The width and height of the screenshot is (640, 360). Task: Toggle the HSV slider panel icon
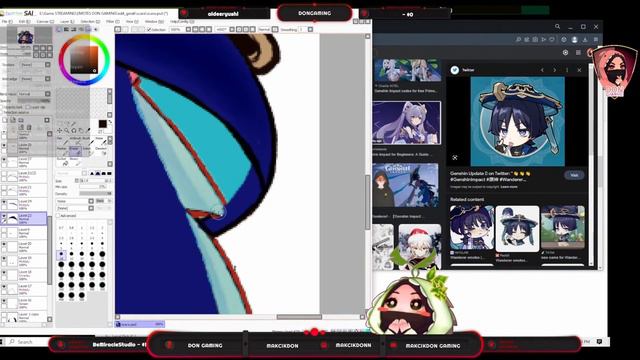click(x=74, y=29)
